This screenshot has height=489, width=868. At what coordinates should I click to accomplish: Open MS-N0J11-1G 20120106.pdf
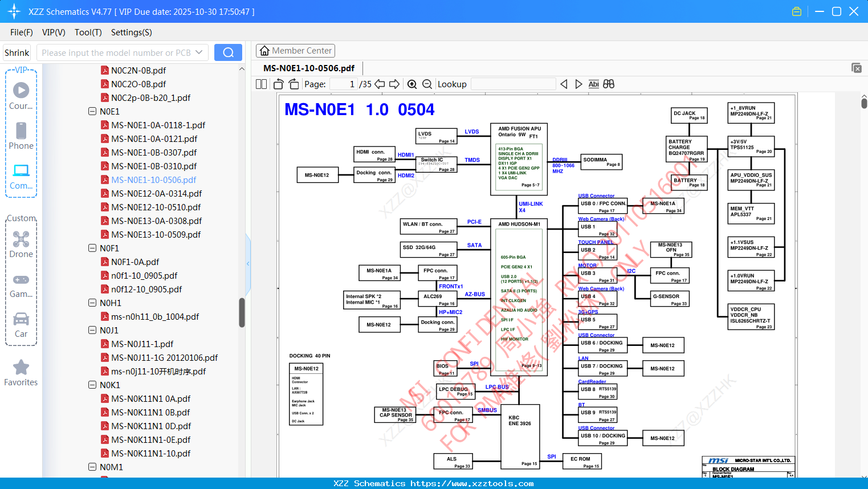coord(164,357)
